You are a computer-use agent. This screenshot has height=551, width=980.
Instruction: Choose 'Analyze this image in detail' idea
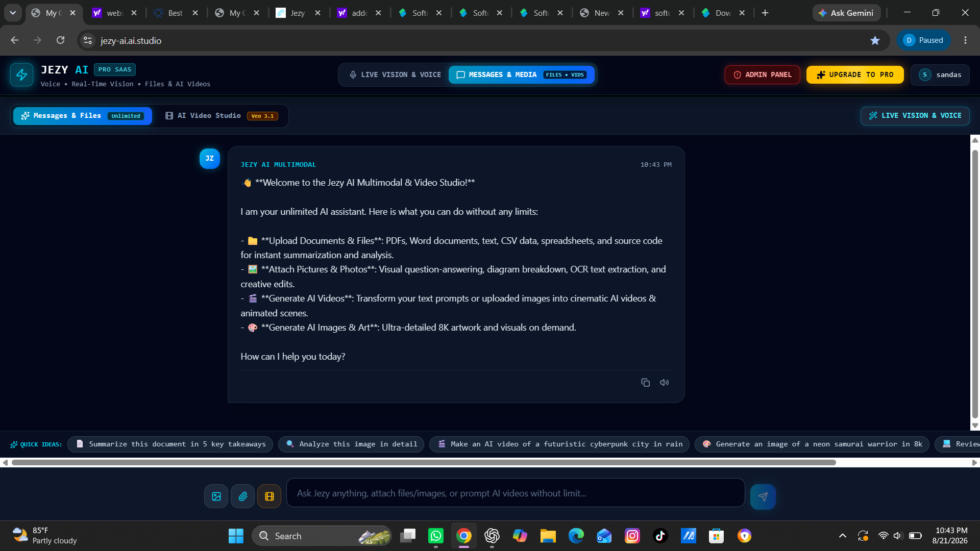[x=352, y=444]
